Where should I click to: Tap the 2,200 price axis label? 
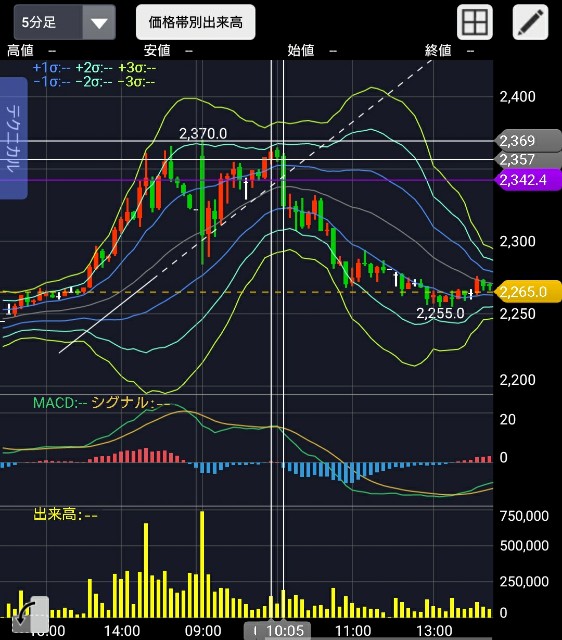pos(518,380)
